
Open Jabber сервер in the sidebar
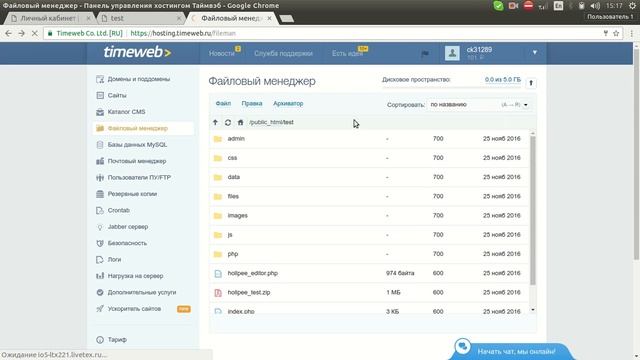click(128, 227)
